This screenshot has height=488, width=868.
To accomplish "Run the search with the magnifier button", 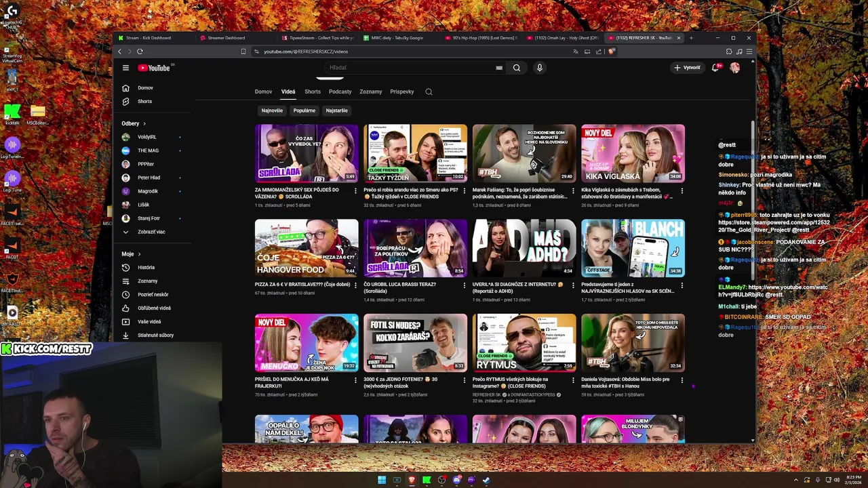I will tap(517, 68).
